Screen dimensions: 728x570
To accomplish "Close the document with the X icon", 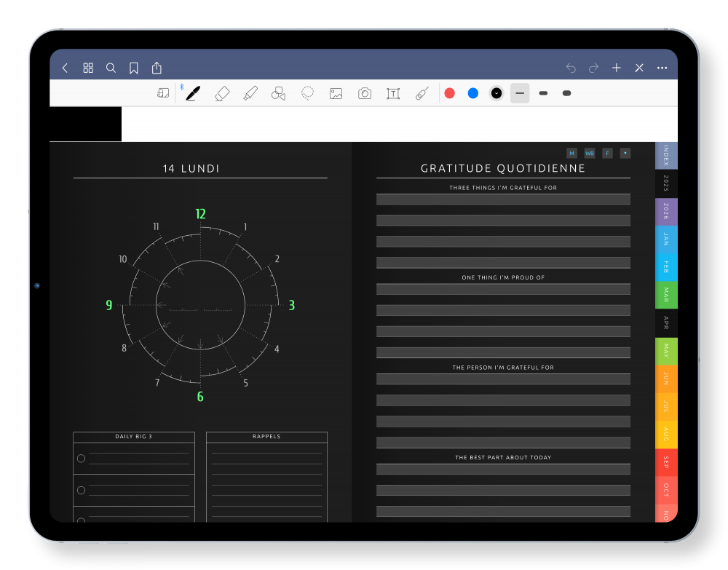I will 639,68.
